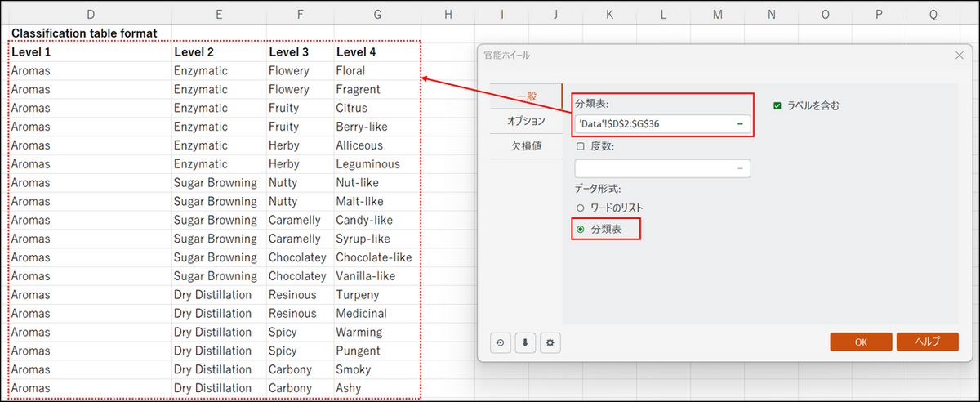The image size is (980, 402).
Task: Enable the 度数 checkbox
Action: click(581, 146)
